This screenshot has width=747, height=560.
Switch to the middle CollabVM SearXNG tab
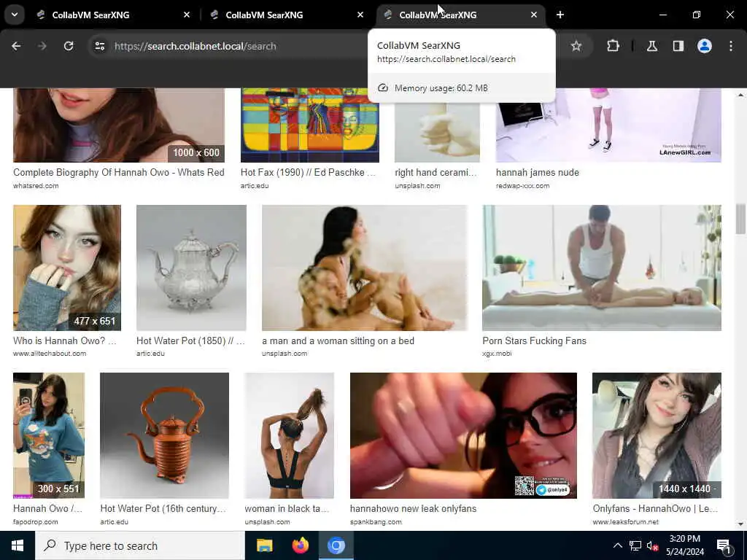(x=286, y=15)
